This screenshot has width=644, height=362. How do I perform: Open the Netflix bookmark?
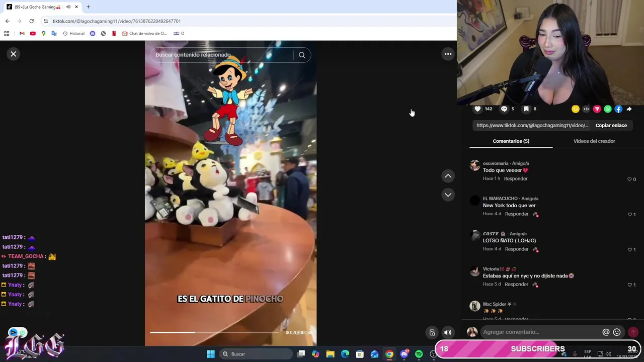(x=114, y=33)
